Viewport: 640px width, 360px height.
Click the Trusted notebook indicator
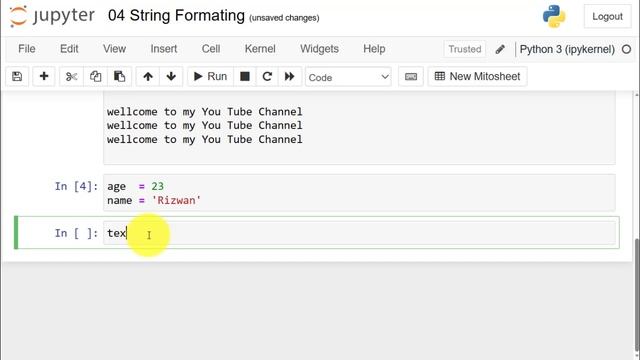coord(464,49)
